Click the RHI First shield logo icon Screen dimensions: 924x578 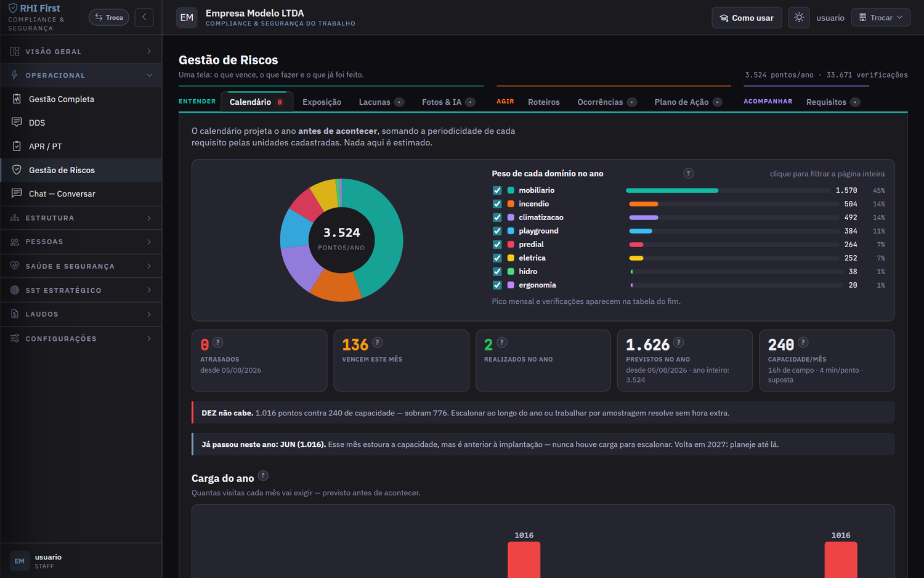12,9
